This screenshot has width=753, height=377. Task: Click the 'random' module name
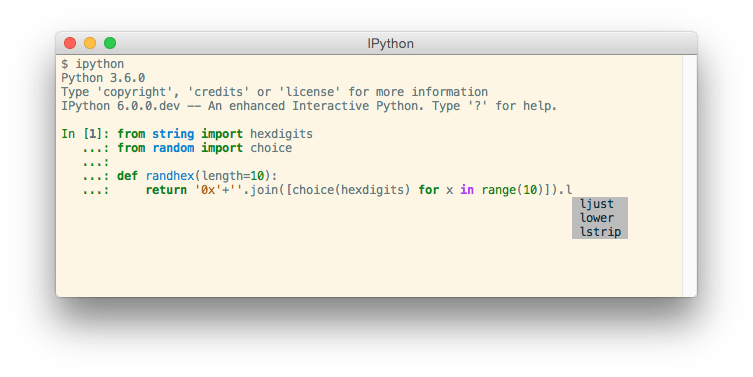pos(173,148)
